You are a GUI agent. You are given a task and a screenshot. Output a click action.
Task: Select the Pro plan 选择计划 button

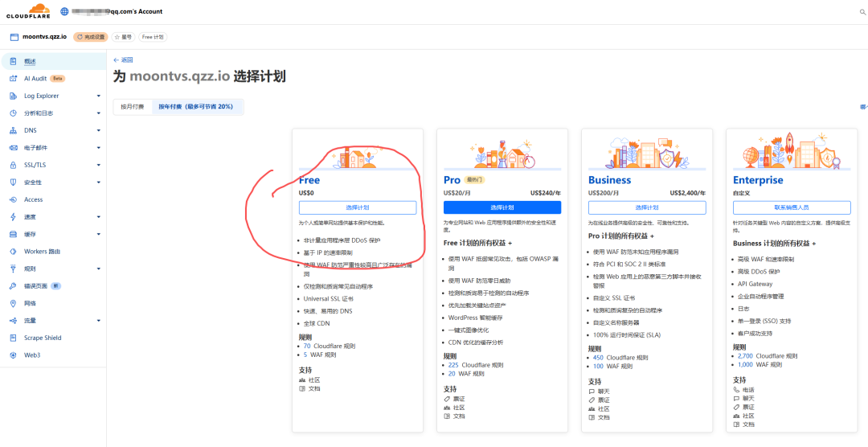click(502, 207)
